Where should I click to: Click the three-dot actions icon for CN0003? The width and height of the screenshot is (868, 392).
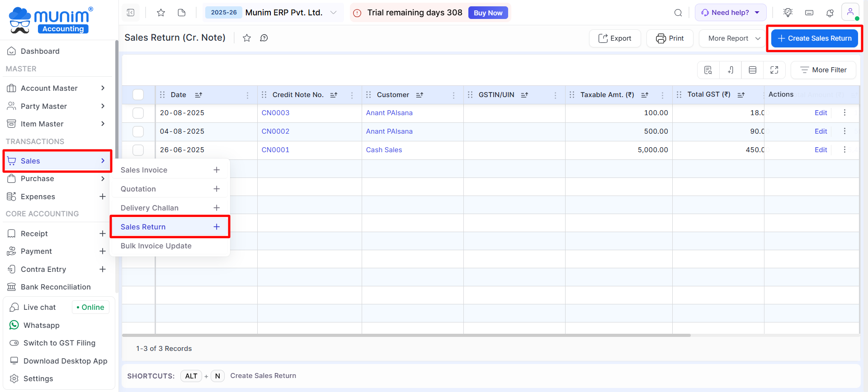click(844, 113)
